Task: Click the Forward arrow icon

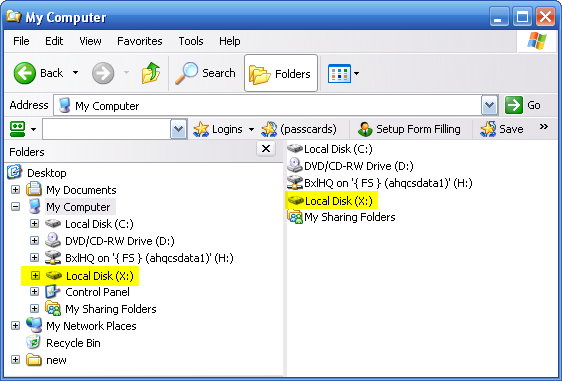Action: [x=103, y=73]
